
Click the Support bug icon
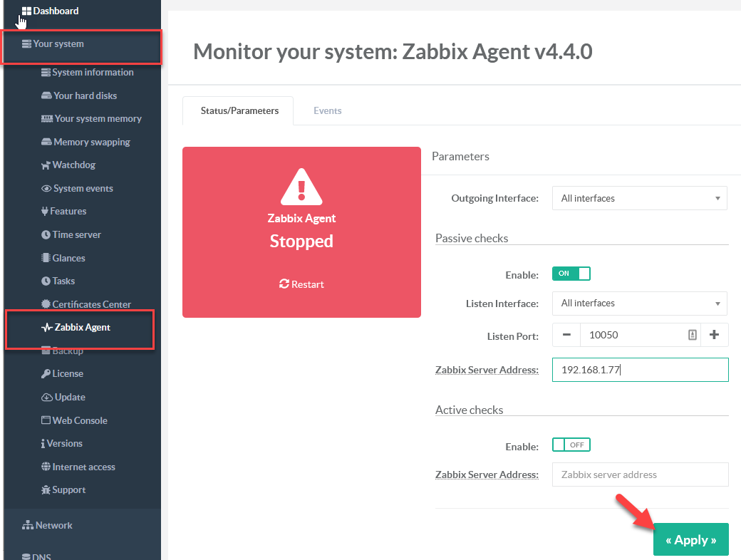[x=46, y=490]
